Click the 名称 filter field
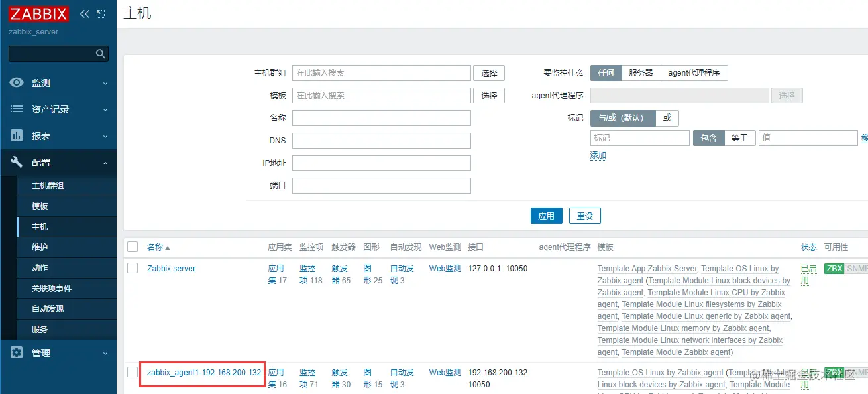Image resolution: width=868 pixels, height=394 pixels. coord(382,118)
